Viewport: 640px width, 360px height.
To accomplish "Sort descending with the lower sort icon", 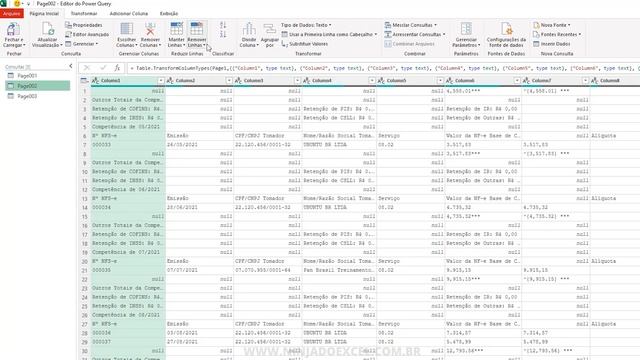I will coord(223,34).
